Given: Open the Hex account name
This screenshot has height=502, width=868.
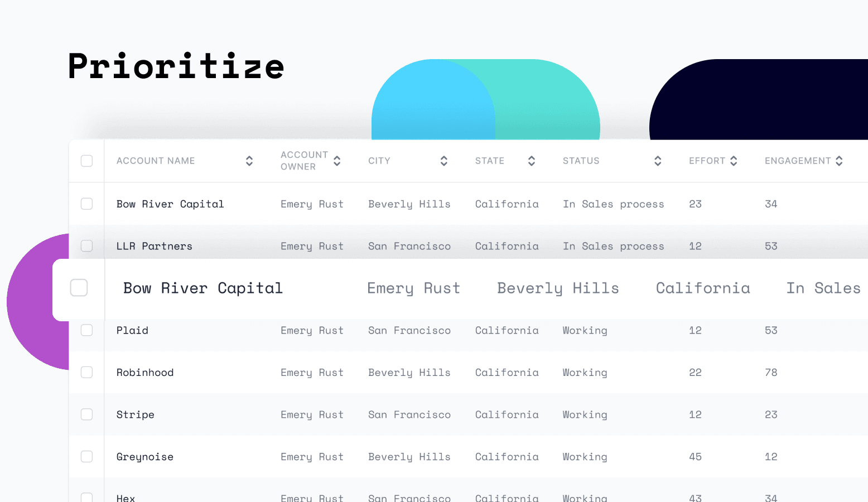Looking at the screenshot, I should tap(126, 498).
